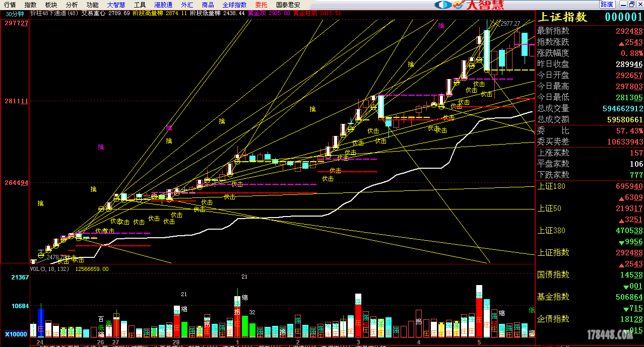The image size is (644, 347).
Task: Click the 下跌家数 777 row
Action: 590,175
